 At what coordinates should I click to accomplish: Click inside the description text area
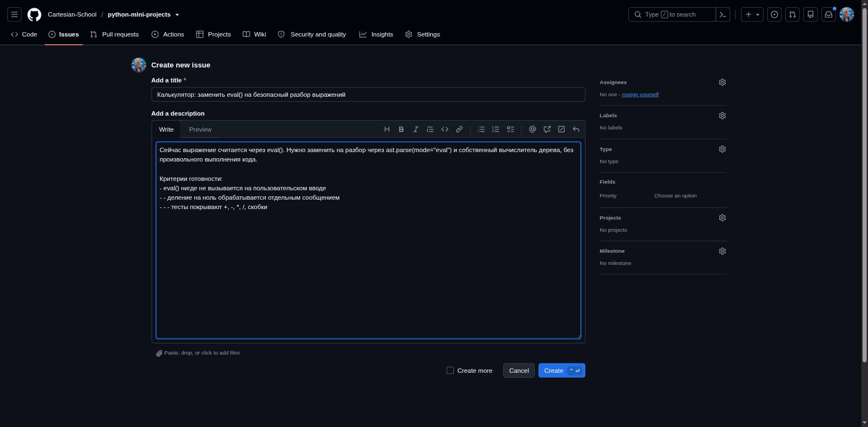pos(368,241)
